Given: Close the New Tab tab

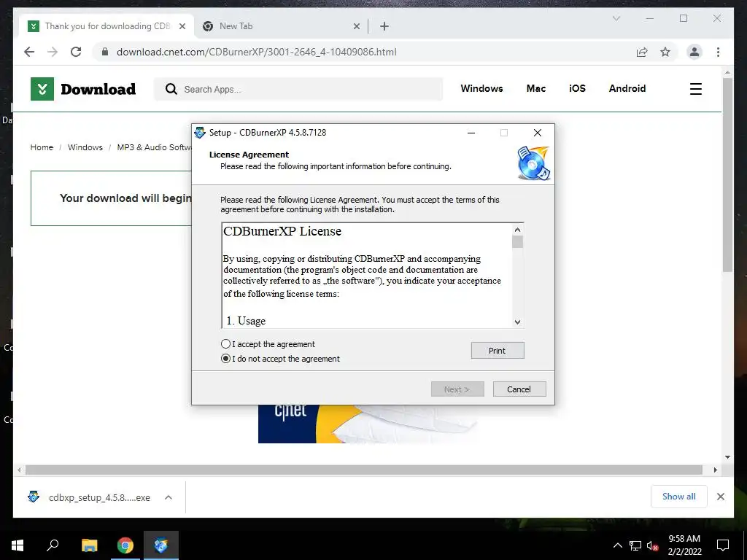Looking at the screenshot, I should pos(356,26).
